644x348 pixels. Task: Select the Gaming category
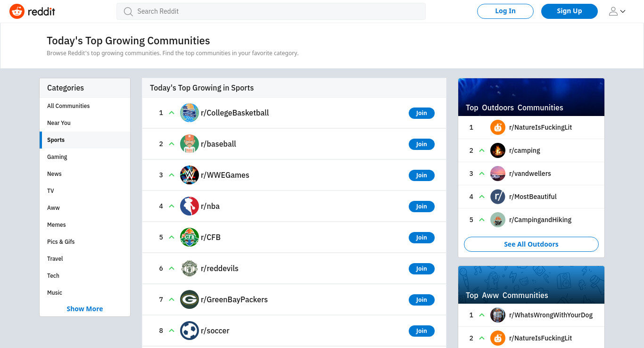pyautogui.click(x=85, y=157)
